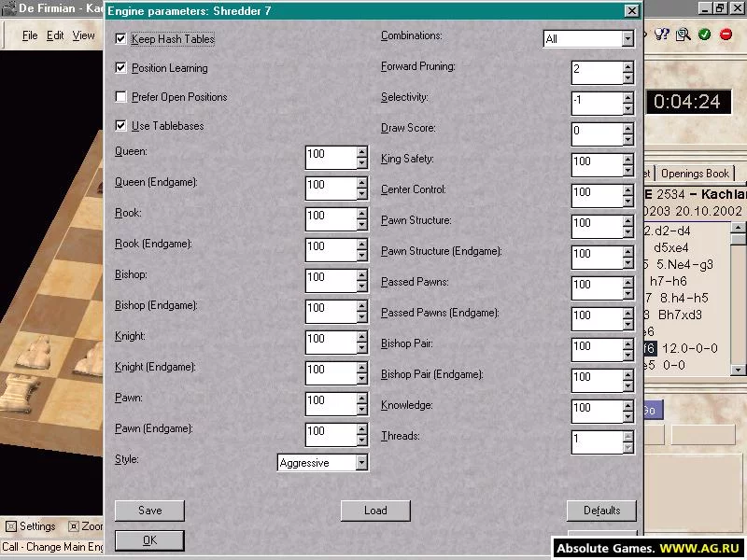Close the Engine parameters dialog
This screenshot has width=747, height=560.
[632, 10]
